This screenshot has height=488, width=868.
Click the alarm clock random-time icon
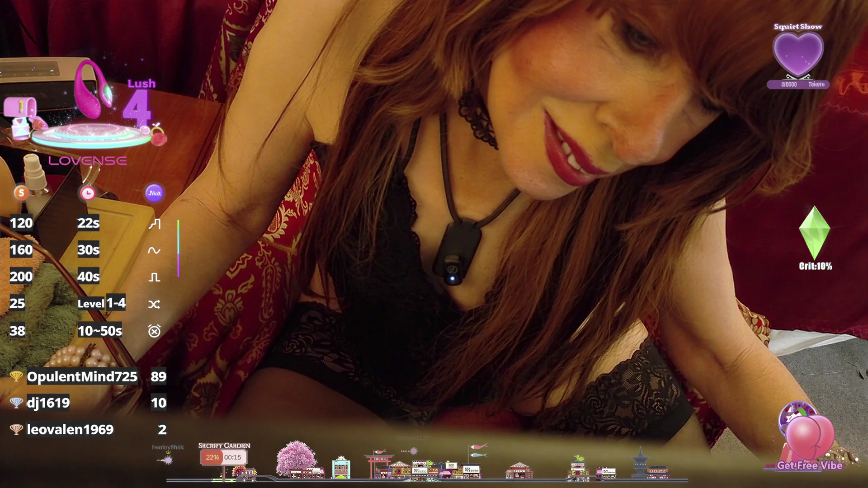[x=154, y=331]
